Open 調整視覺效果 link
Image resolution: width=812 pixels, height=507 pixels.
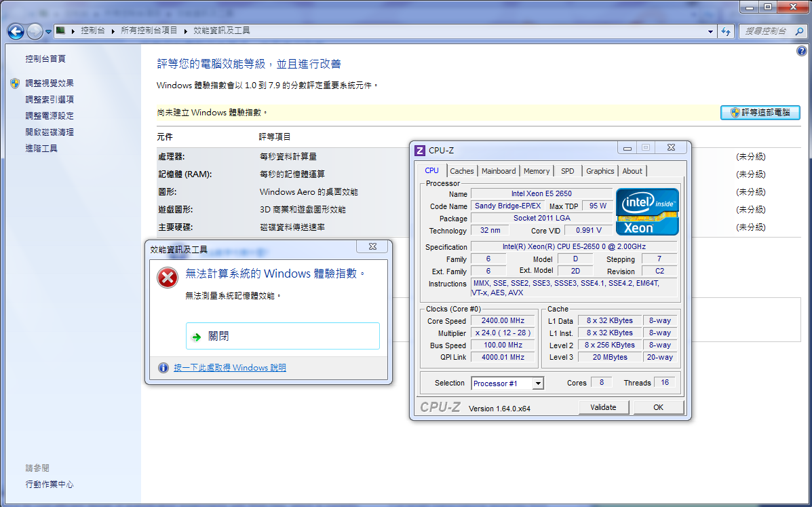50,83
